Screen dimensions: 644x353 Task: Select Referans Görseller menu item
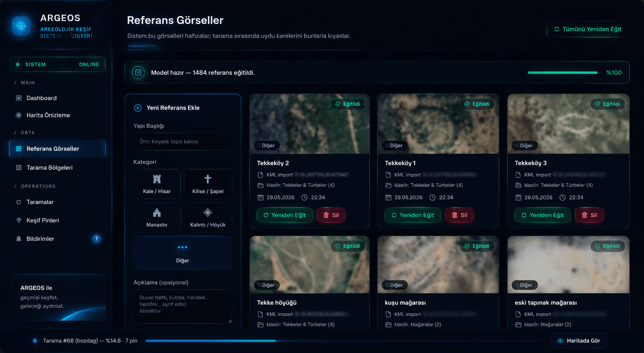point(57,149)
